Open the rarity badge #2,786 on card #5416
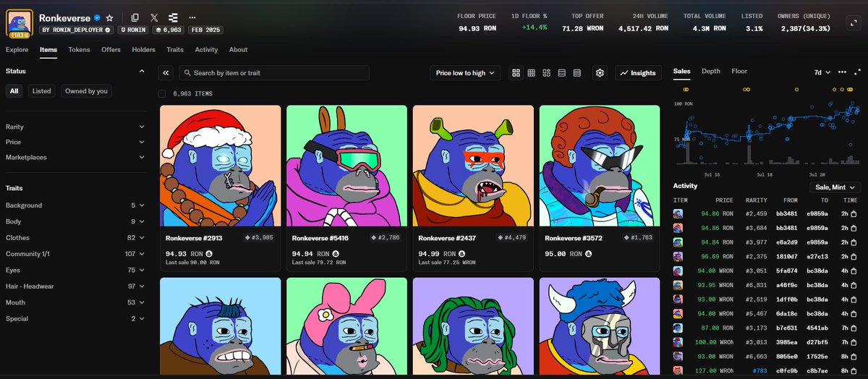Viewport: 868px width, 379px height. (x=386, y=237)
